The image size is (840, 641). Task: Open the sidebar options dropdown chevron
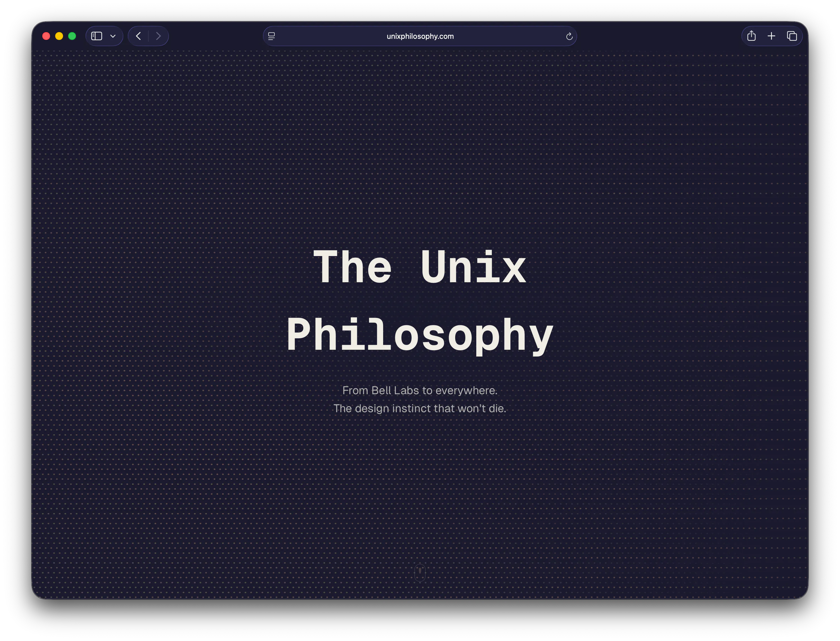pyautogui.click(x=113, y=36)
